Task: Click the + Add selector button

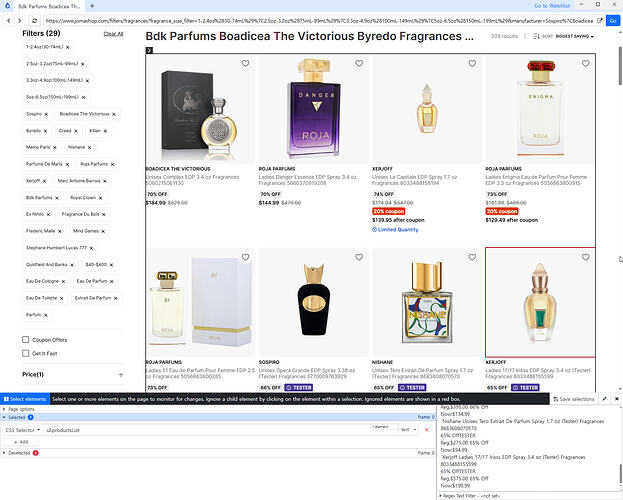Action: (x=21, y=442)
